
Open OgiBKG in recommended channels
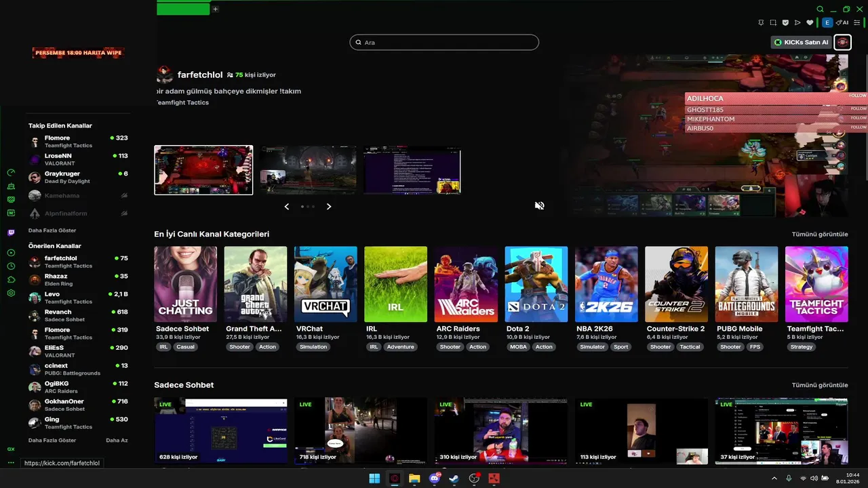pyautogui.click(x=78, y=387)
